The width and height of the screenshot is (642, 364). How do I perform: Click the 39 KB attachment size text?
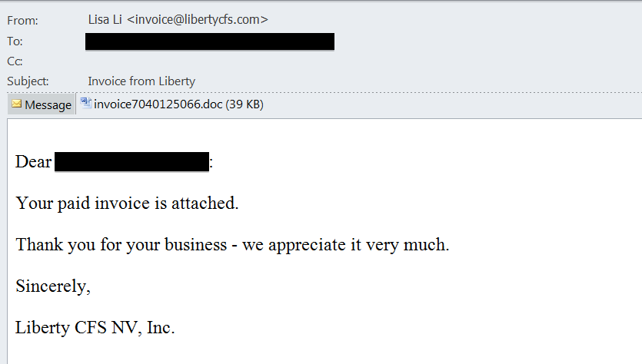[244, 104]
